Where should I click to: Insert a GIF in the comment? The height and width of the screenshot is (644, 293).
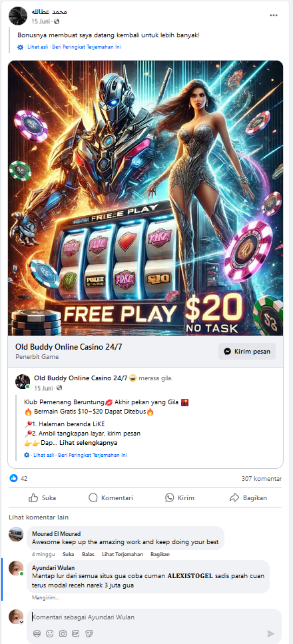pos(76,633)
